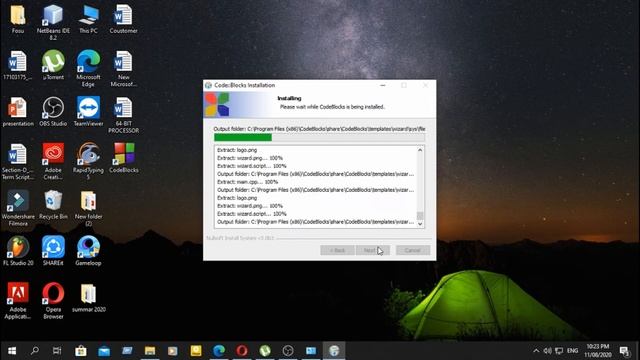Open the Recycle Bin
Image resolution: width=640 pixels, height=360 pixels.
pyautogui.click(x=53, y=205)
